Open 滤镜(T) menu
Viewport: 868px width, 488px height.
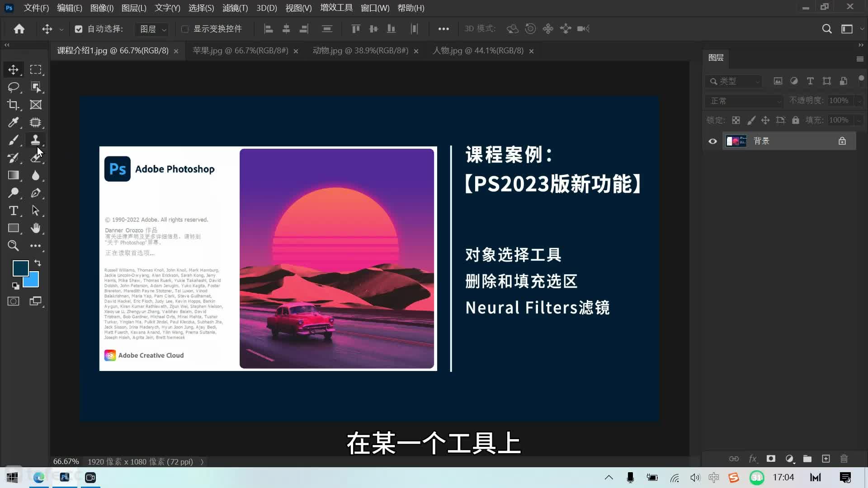pos(235,8)
